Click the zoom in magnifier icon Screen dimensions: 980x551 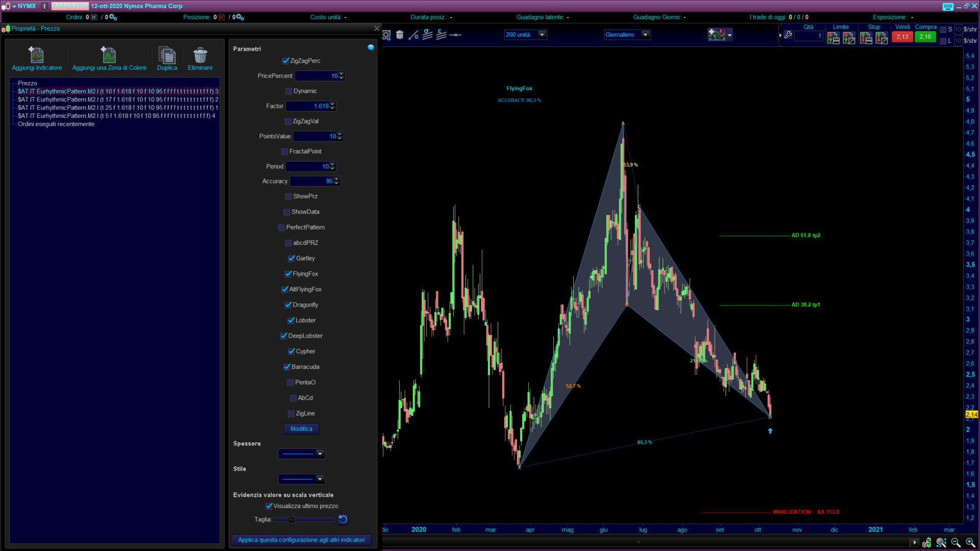[x=970, y=543]
